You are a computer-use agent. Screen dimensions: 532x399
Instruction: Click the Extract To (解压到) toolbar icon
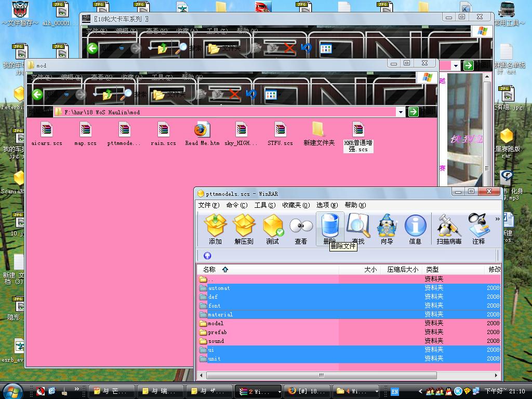[x=244, y=229]
